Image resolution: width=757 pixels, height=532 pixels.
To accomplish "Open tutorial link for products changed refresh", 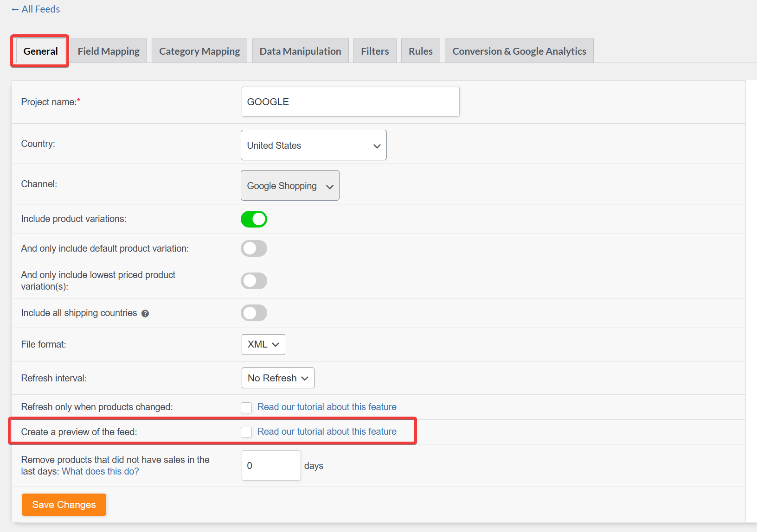I will tap(327, 407).
